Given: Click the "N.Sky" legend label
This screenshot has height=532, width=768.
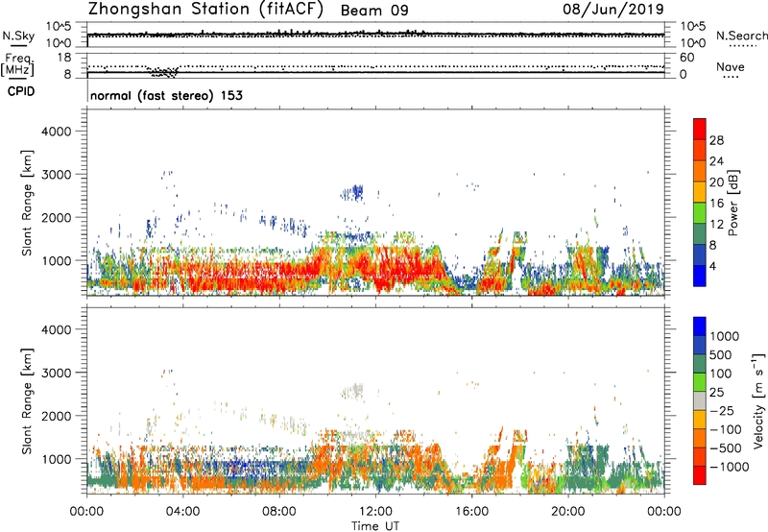Looking at the screenshot, I should [18, 36].
